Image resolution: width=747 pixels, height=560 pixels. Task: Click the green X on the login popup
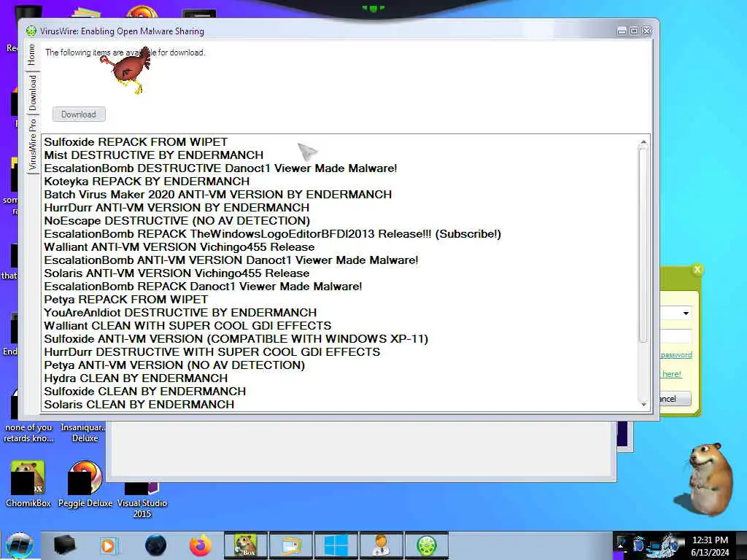(697, 270)
